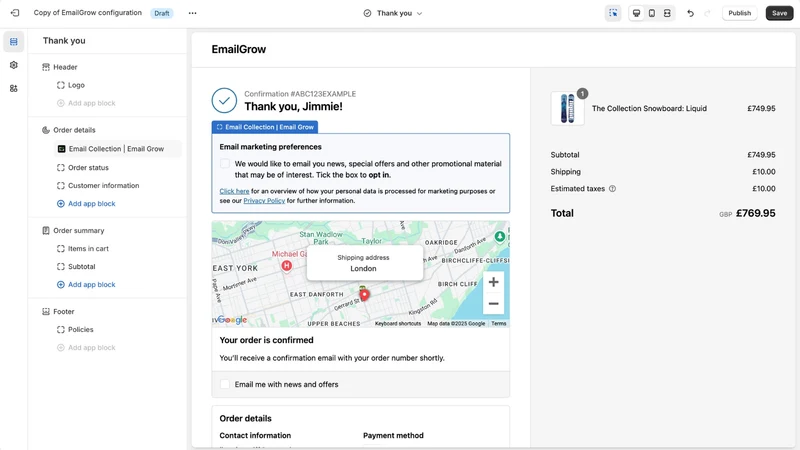Switch to fullscreen preview icon

(x=667, y=13)
